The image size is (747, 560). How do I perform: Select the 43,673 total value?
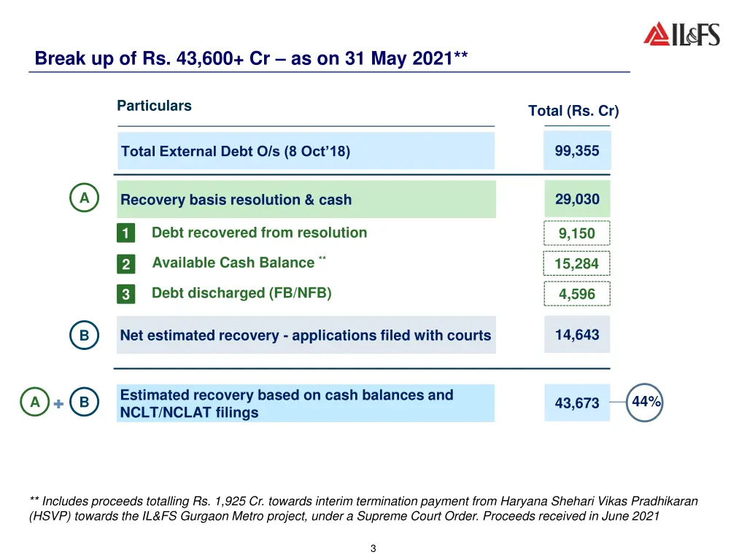point(577,402)
